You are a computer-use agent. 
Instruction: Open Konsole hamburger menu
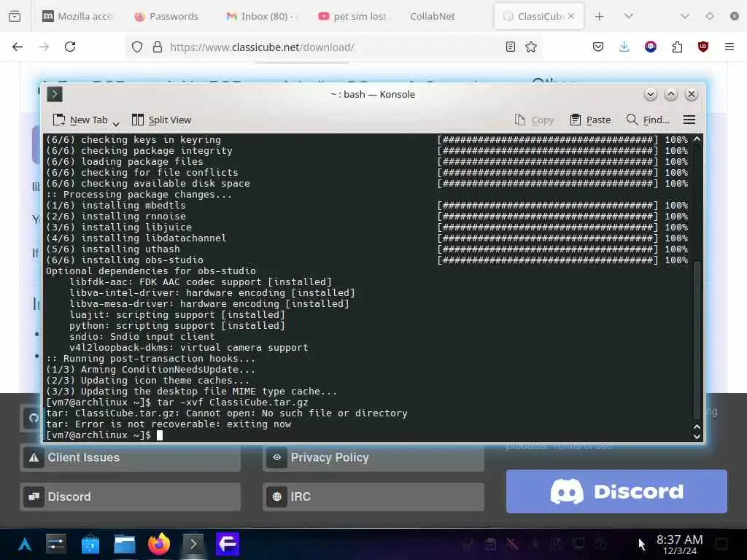(x=689, y=120)
